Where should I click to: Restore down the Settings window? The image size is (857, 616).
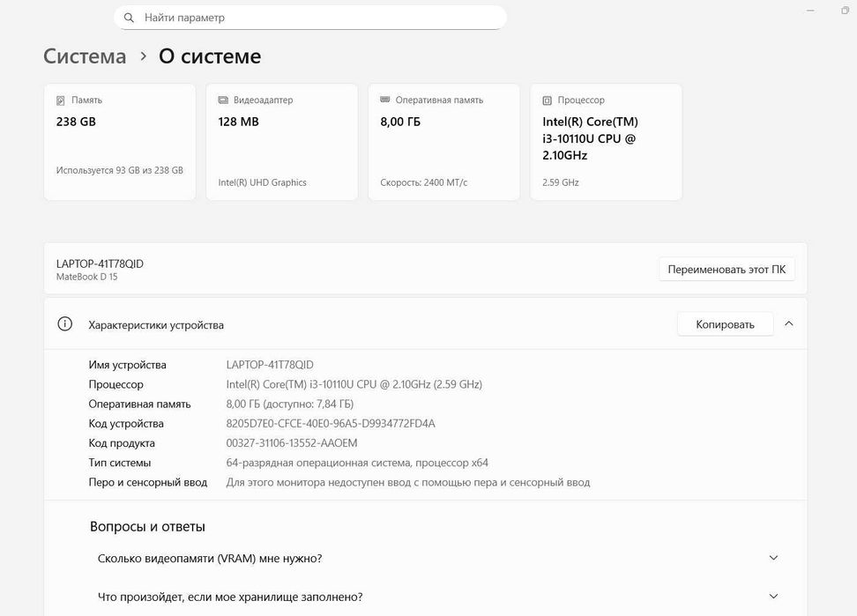[846, 11]
